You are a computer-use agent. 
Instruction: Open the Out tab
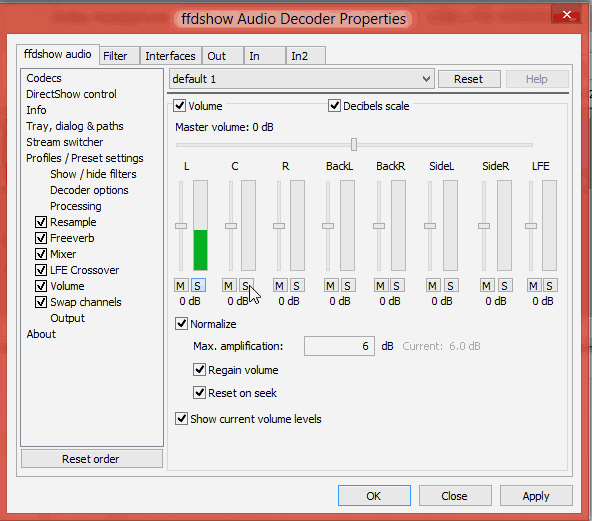(223, 56)
